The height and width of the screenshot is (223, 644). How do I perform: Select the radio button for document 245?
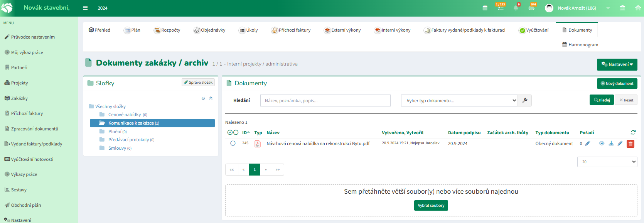[x=233, y=144]
